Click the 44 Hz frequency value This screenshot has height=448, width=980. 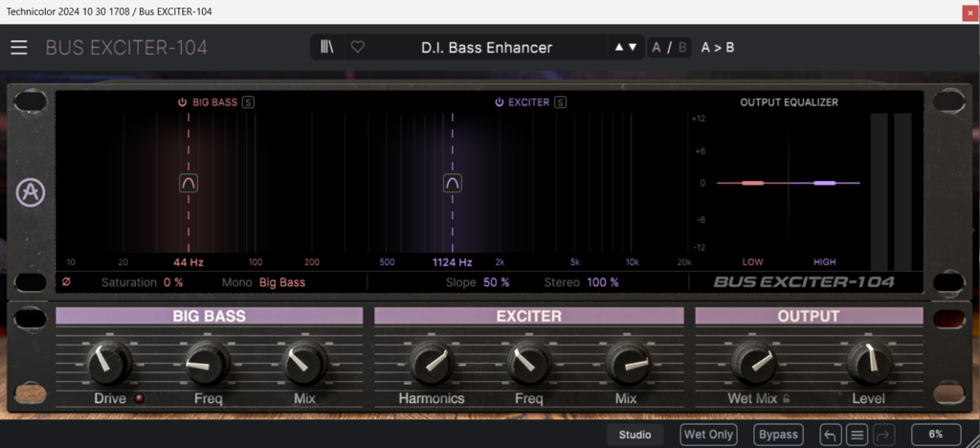pyautogui.click(x=189, y=262)
